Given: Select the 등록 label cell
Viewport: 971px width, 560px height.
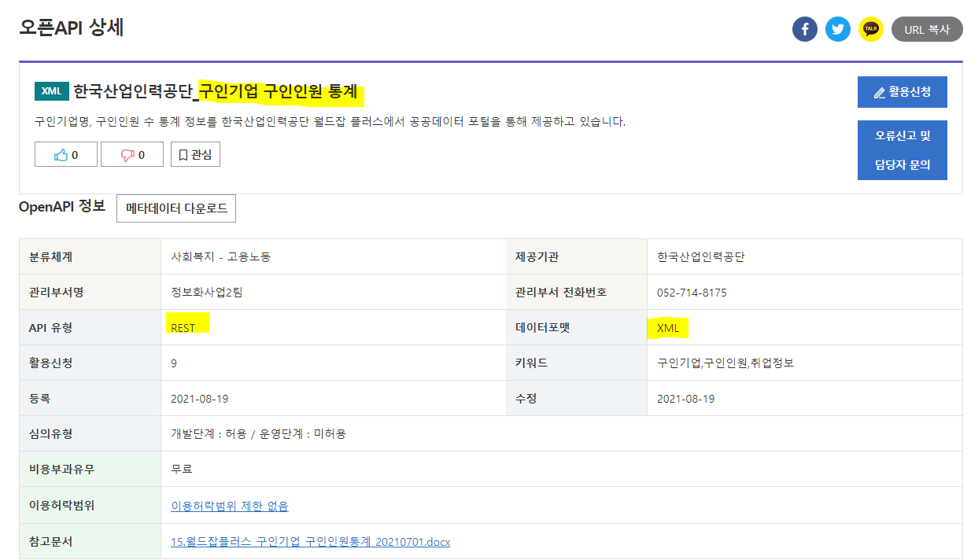Looking at the screenshot, I should (90, 398).
